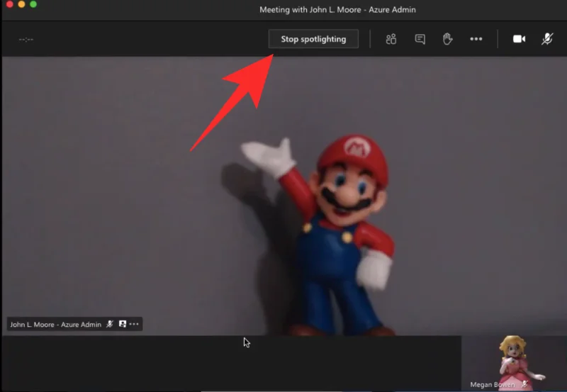567x392 pixels.
Task: Click spotlight icon on John L. Moore label
Action: [123, 324]
